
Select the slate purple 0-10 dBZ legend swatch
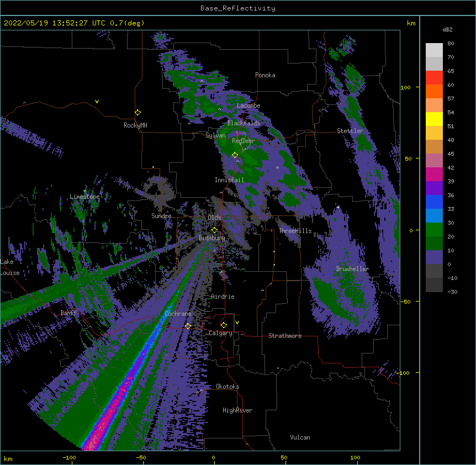pyautogui.click(x=434, y=257)
